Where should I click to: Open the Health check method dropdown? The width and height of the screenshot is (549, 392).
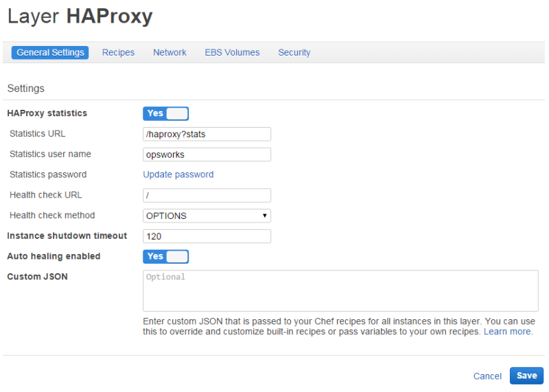pos(207,216)
